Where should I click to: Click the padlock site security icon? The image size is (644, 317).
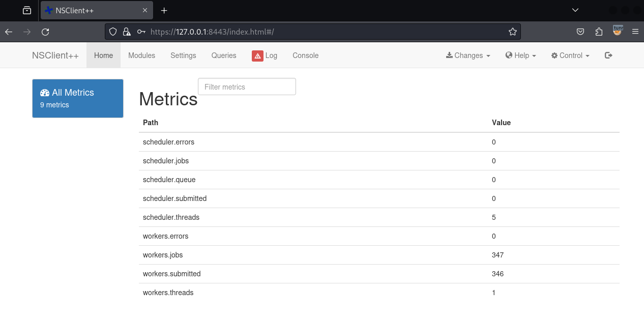[127, 32]
